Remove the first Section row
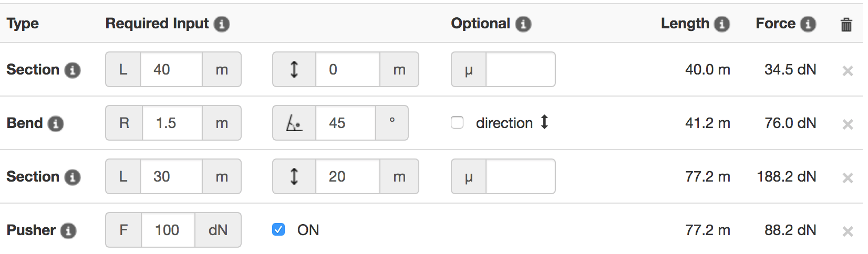The width and height of the screenshot is (868, 254). point(848,71)
